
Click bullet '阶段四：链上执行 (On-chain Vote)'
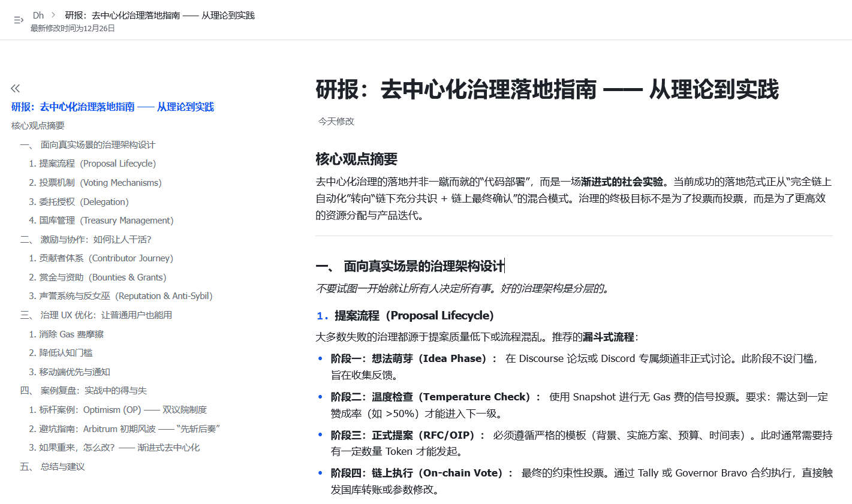(422, 473)
